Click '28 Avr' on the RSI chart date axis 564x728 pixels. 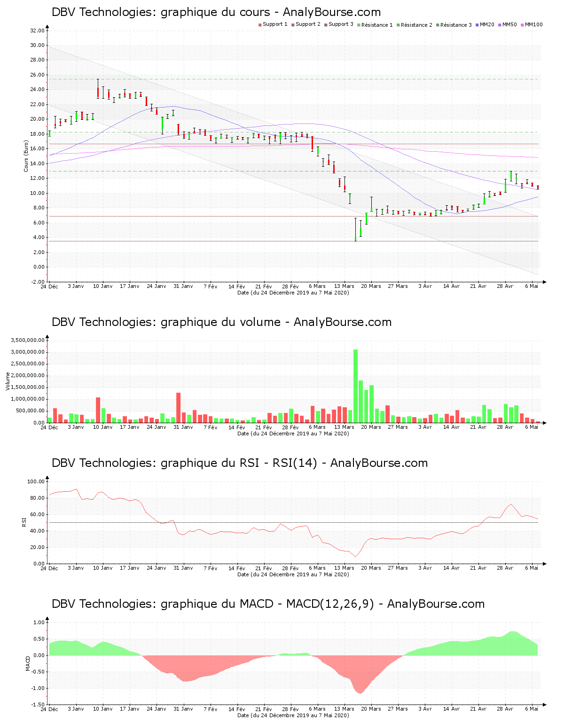pyautogui.click(x=505, y=568)
